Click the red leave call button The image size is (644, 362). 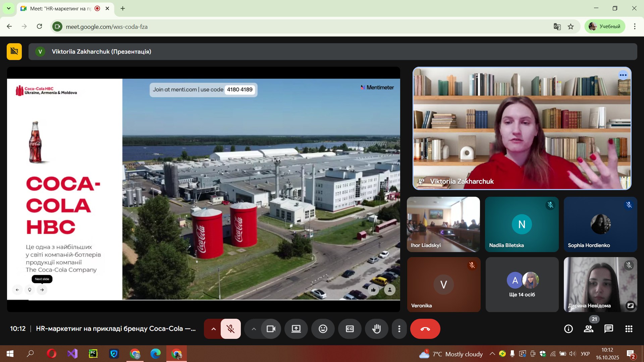[425, 329]
